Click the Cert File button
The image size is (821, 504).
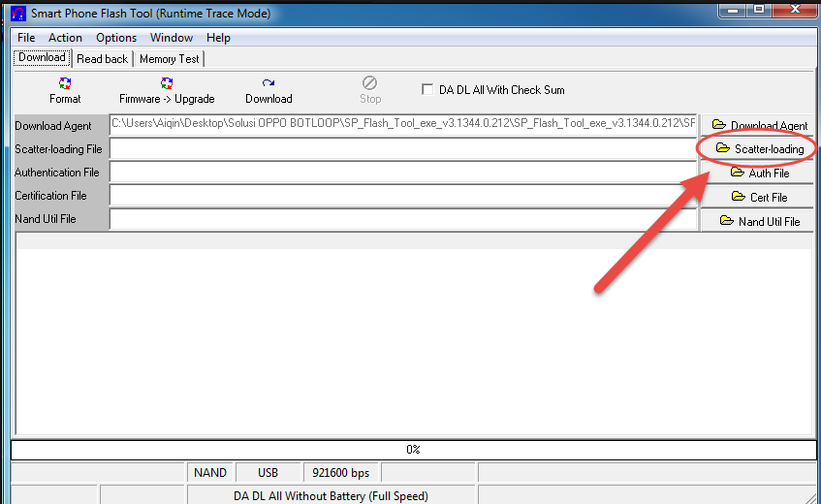pos(758,197)
